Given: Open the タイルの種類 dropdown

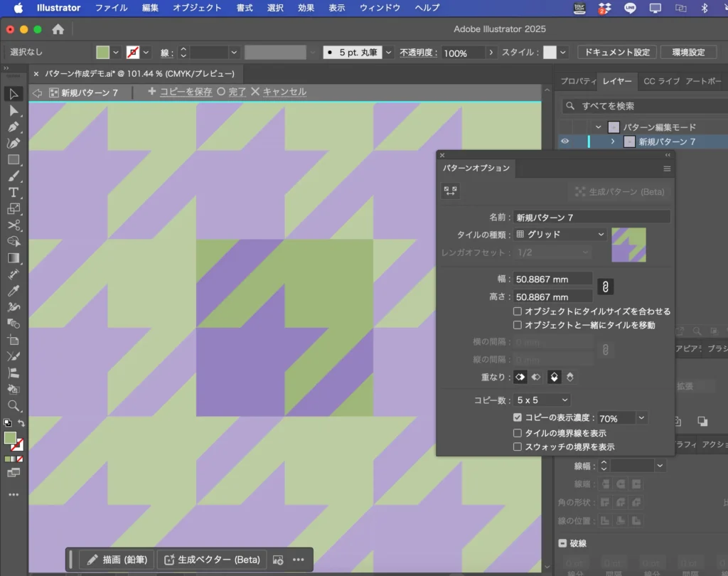Looking at the screenshot, I should pyautogui.click(x=560, y=234).
